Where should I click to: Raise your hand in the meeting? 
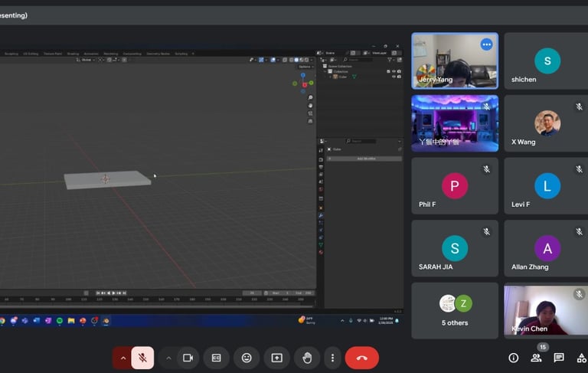307,358
